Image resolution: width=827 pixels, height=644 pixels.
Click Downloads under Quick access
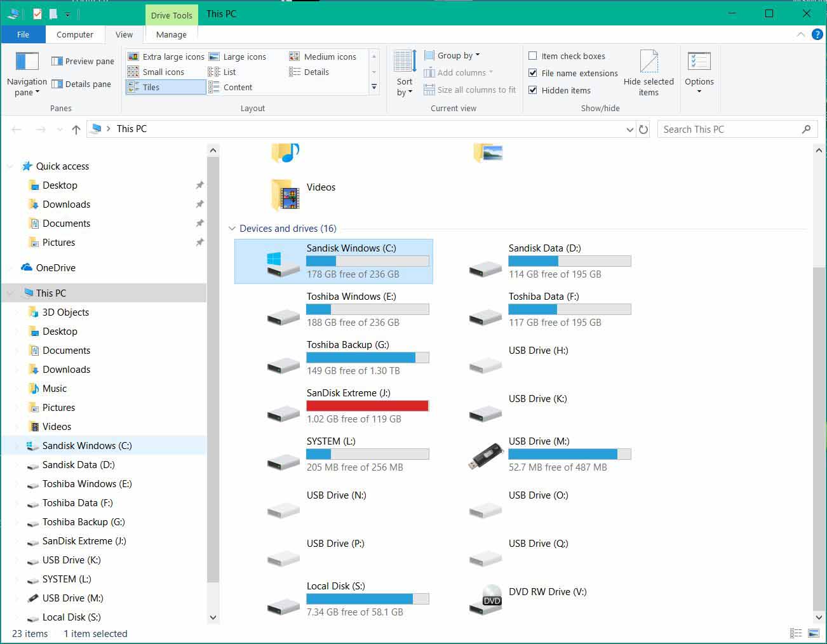(x=66, y=204)
